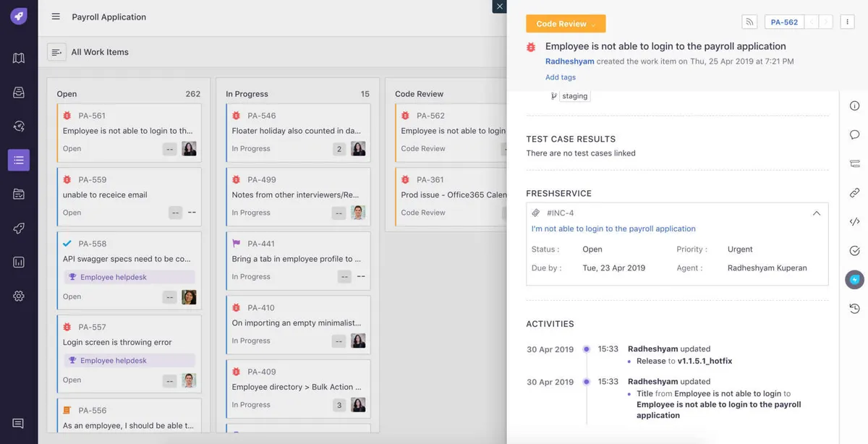Screen dimensions: 868x444
Task: Click assignee avatar on PA-557 card
Action: pos(190,380)
